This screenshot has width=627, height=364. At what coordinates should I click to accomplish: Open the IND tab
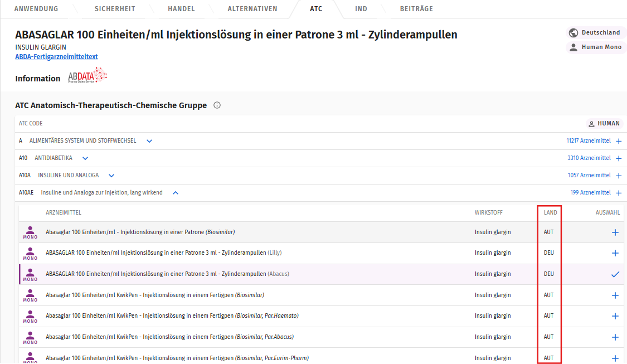click(361, 9)
